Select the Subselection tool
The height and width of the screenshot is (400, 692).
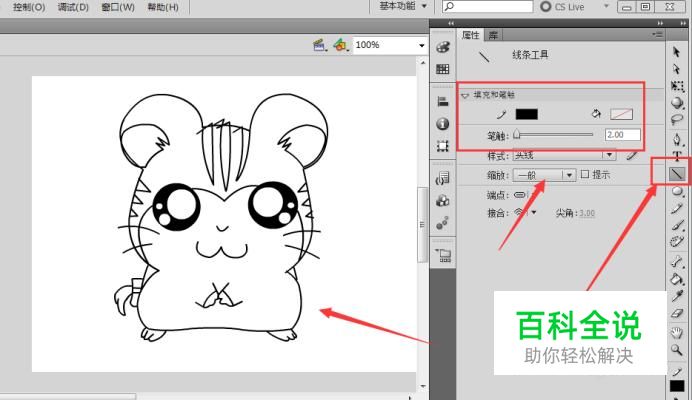point(677,69)
